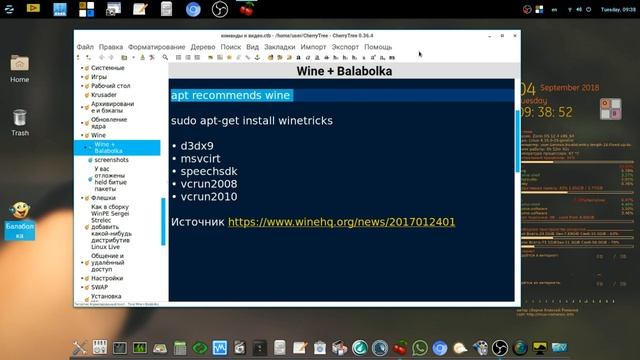640x360 pixels.
Task: Open the Форматирование menu
Action: point(156,47)
